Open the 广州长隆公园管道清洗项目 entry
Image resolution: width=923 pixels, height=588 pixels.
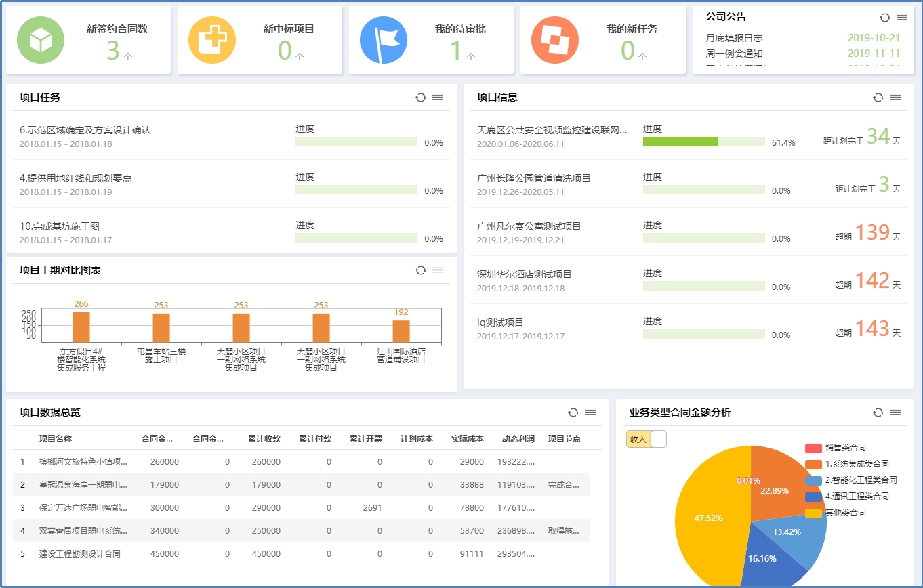[533, 178]
